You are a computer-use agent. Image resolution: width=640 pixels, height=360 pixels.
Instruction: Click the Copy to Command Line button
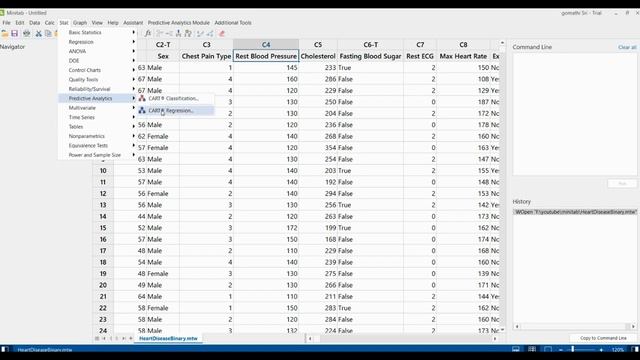coord(603,338)
